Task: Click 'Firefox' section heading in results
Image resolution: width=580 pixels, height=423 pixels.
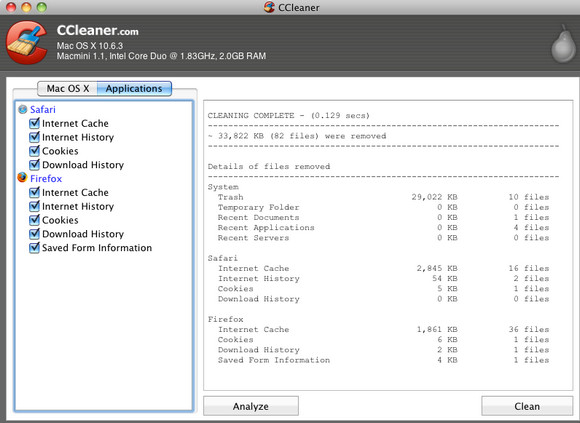Action: point(226,319)
